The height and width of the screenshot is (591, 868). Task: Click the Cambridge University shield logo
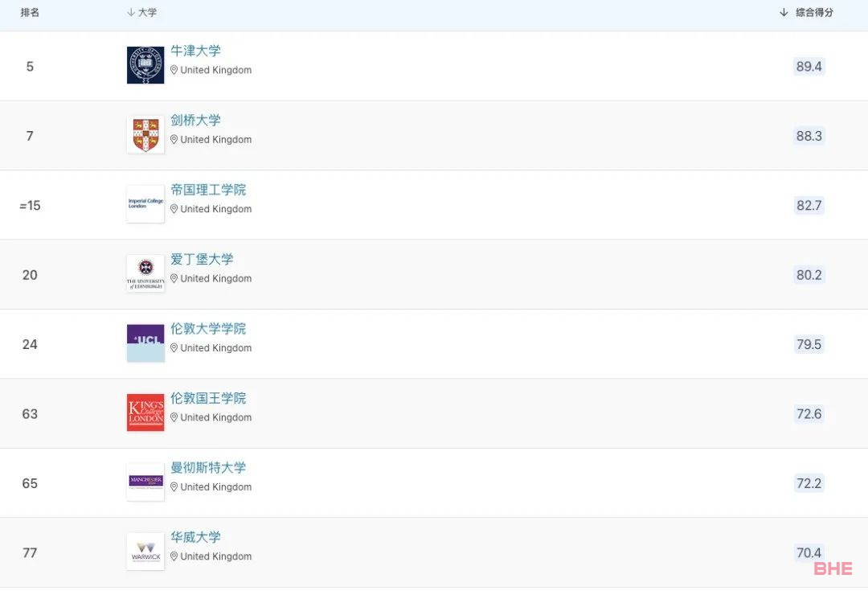point(145,135)
